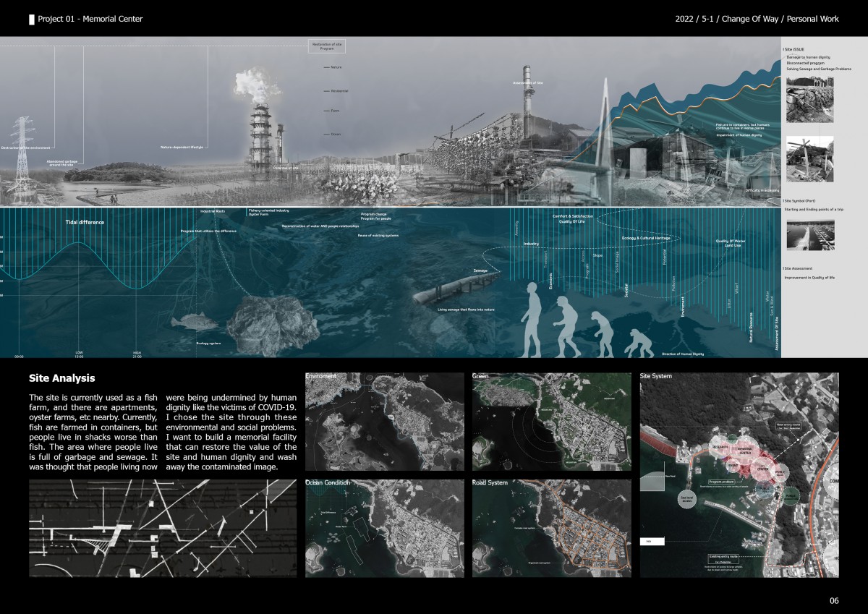
Task: Click the 'Residential' legend label
Action: pyautogui.click(x=339, y=90)
